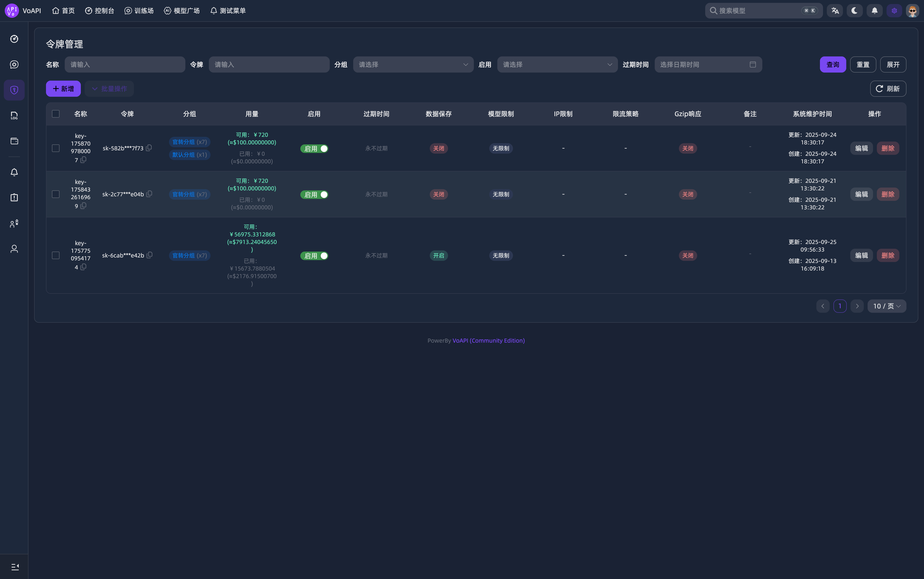Open user profile icon in sidebar
Screen dimensions: 924x579
click(14, 249)
